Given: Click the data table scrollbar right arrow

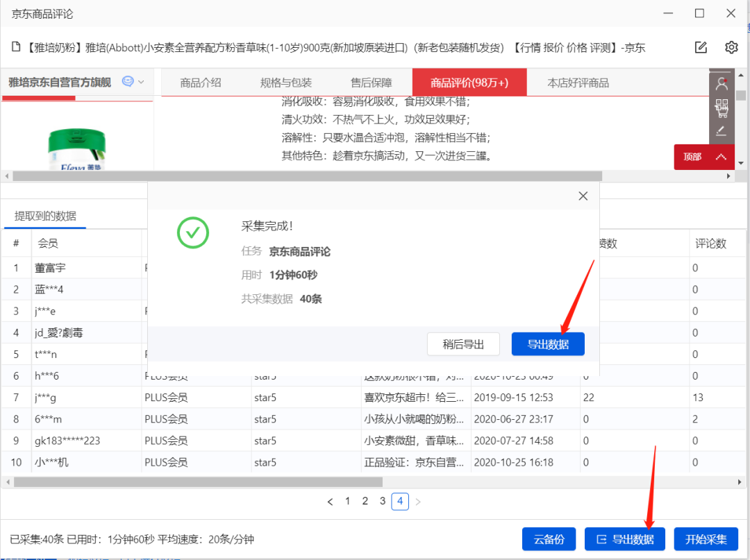Looking at the screenshot, I should point(740,482).
